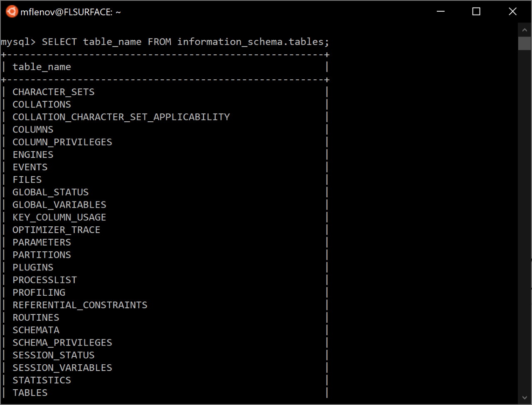Click the GLOBAL_VARIABLES entry
This screenshot has width=532, height=405.
coord(59,205)
